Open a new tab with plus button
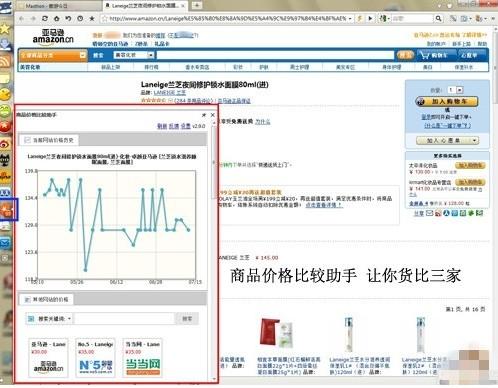This screenshot has width=498, height=388. (x=197, y=5)
